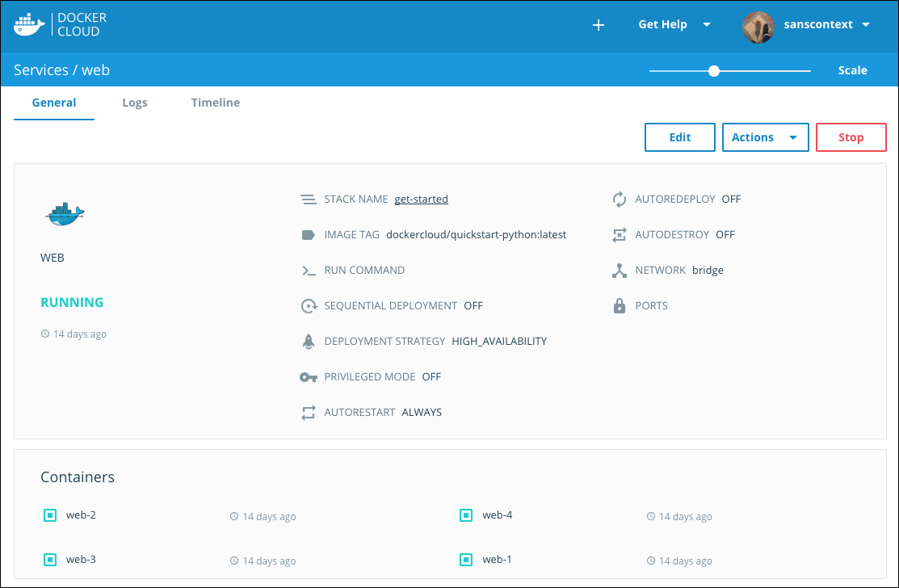Viewport: 899px width, 588px height.
Task: Switch to the Logs tab
Action: [x=135, y=103]
